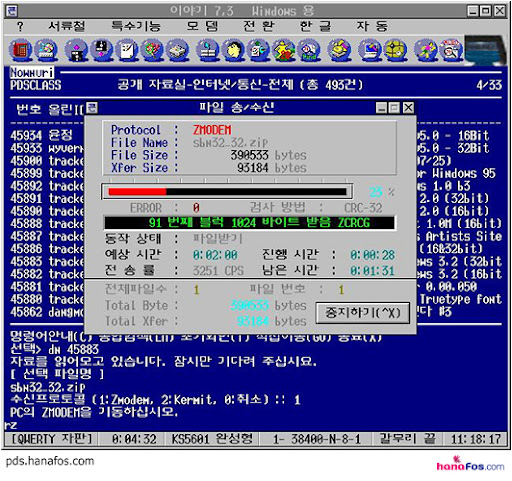This screenshot has height=481, width=512.
Task: Click the KS5601 완성형 encoding entry
Action: click(212, 439)
